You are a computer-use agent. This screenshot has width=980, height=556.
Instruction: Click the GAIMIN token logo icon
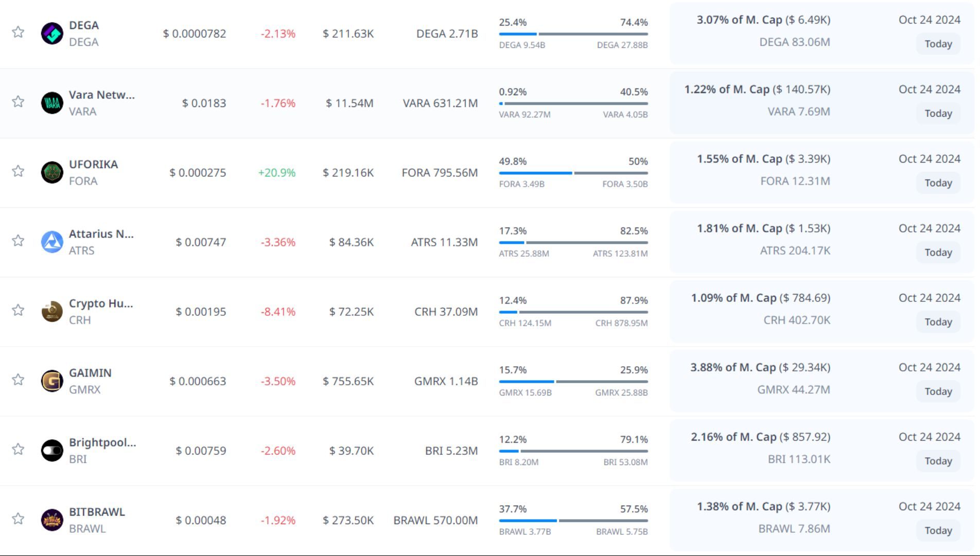point(52,381)
